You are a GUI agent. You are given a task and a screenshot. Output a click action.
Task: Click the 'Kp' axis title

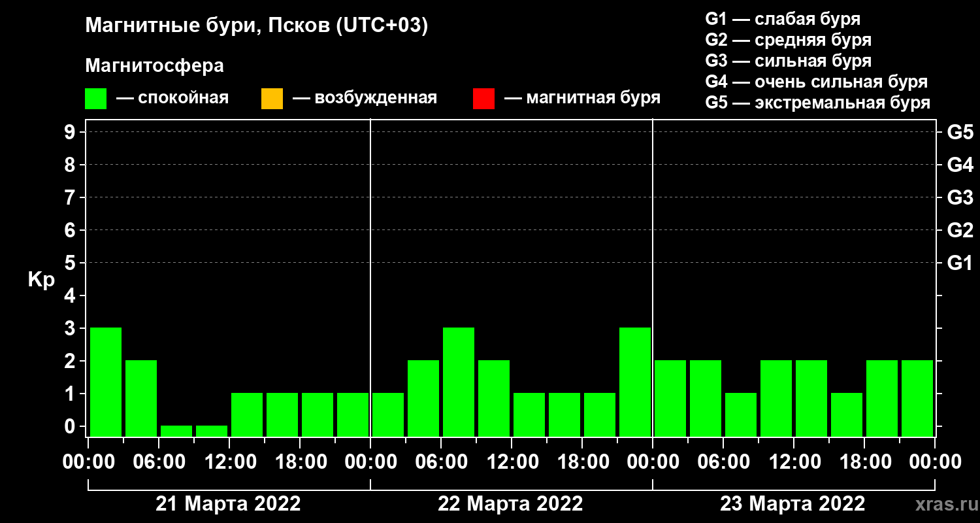(41, 280)
